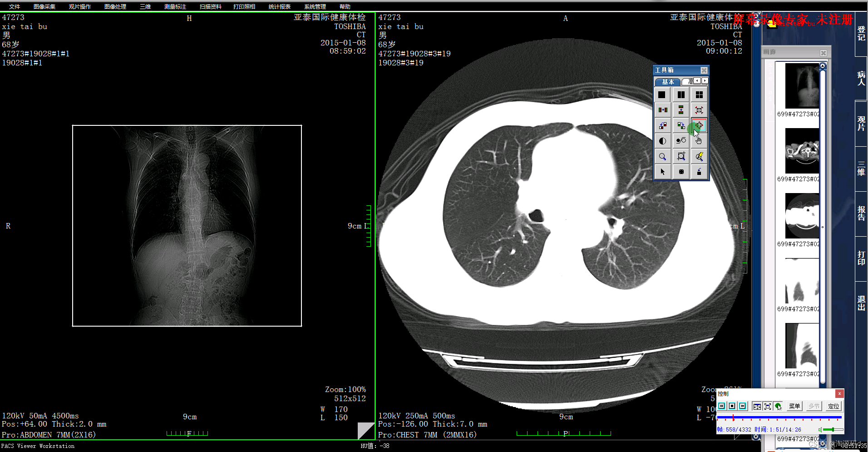Close the 控制 panel
This screenshot has width=868, height=452.
(839, 393)
